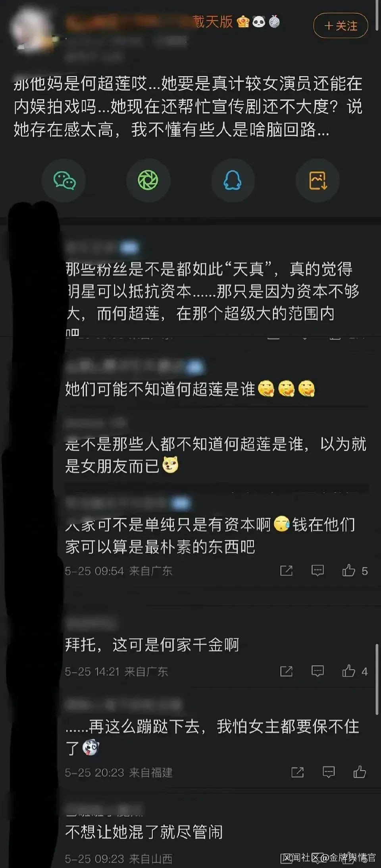Reply to the 5-25 09:54 comment

click(317, 570)
